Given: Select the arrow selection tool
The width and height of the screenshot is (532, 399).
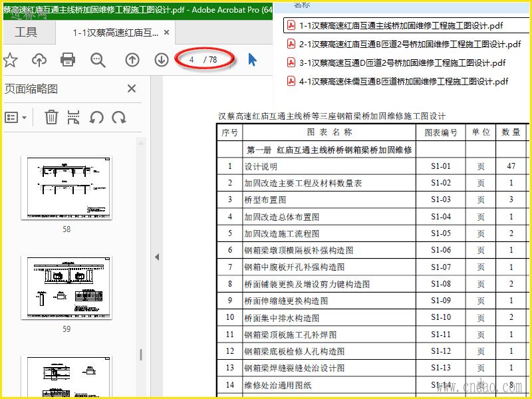Looking at the screenshot, I should 252,60.
